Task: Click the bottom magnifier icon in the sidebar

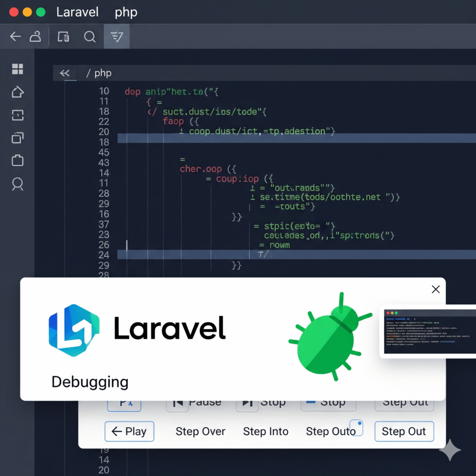Action: (x=17, y=184)
